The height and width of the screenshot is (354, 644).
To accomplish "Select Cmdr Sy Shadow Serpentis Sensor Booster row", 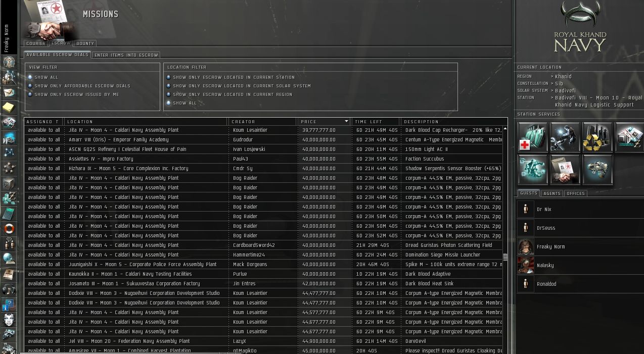I will [263, 168].
